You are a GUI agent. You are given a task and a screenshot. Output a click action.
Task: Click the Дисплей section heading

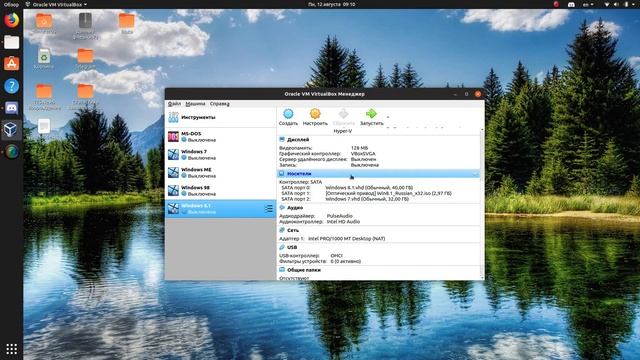(298, 140)
